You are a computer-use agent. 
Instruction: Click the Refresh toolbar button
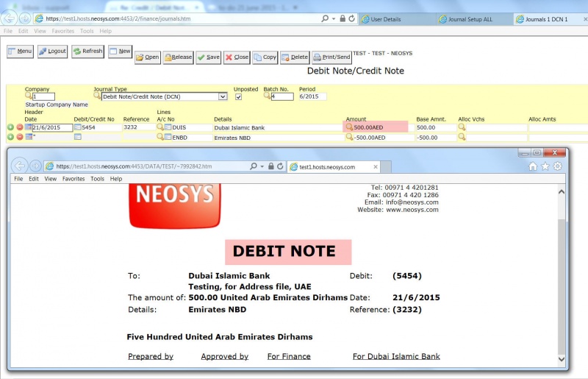pyautogui.click(x=87, y=51)
